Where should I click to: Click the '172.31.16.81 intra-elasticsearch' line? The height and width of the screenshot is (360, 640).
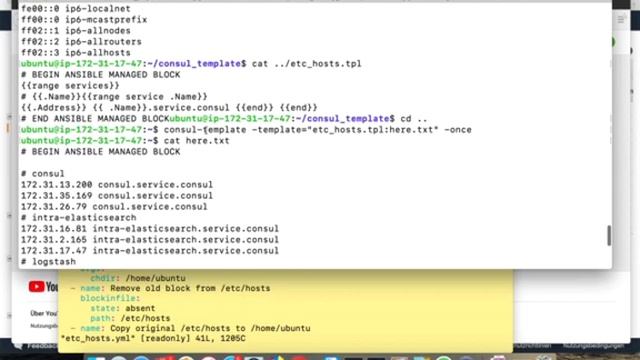coord(150,229)
